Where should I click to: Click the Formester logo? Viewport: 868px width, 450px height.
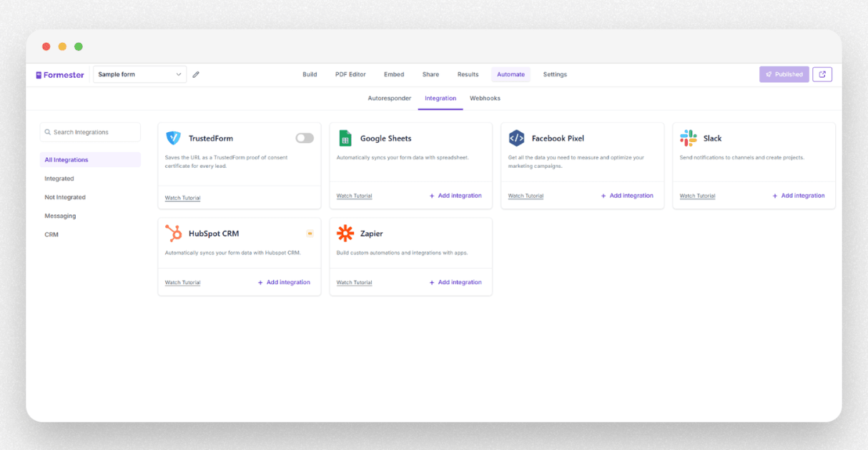(x=60, y=75)
